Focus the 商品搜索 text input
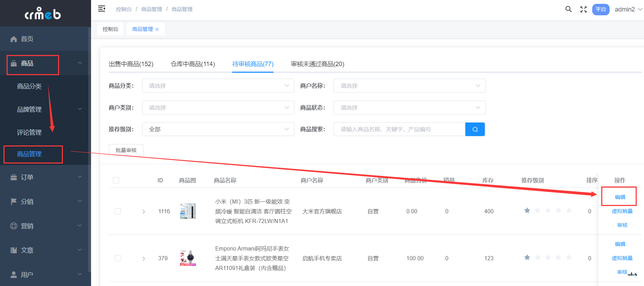This screenshot has height=286, width=644. point(399,129)
